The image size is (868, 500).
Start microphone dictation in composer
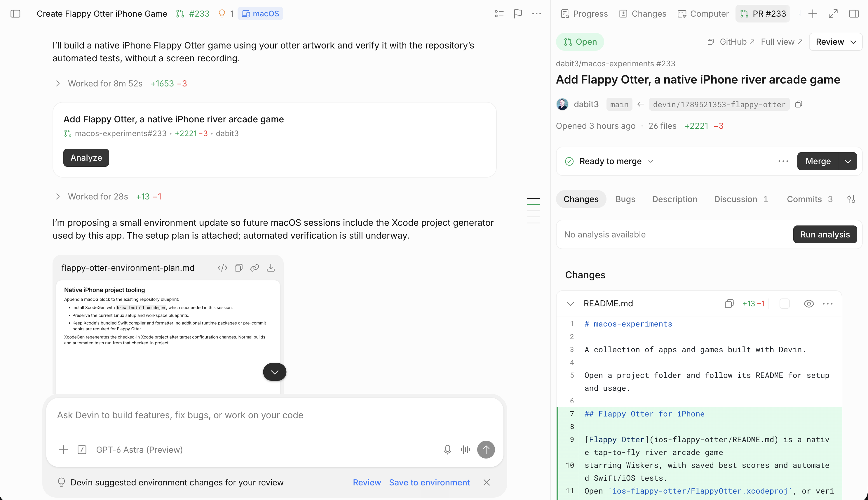pos(447,449)
